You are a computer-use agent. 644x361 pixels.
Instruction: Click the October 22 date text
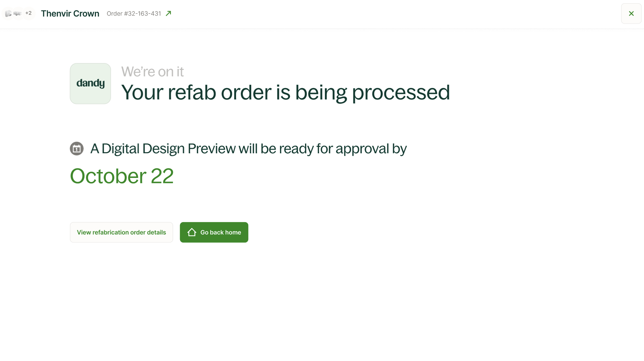tap(122, 176)
